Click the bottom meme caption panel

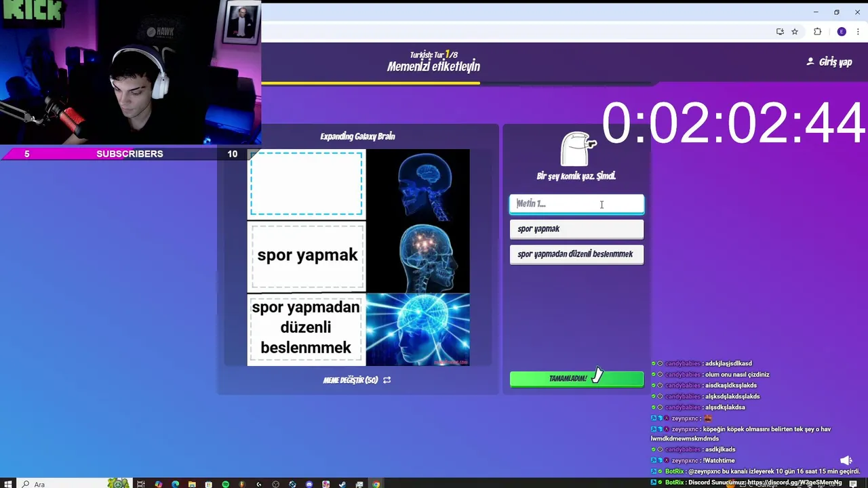point(307,329)
